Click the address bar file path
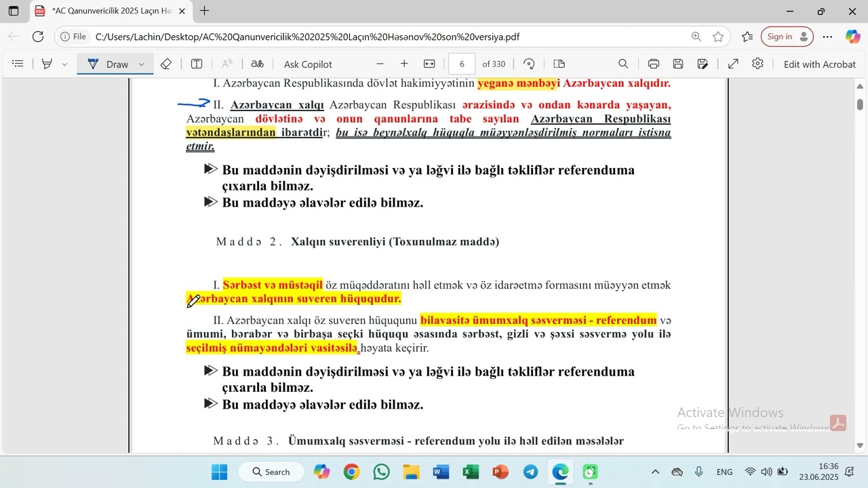 click(307, 37)
